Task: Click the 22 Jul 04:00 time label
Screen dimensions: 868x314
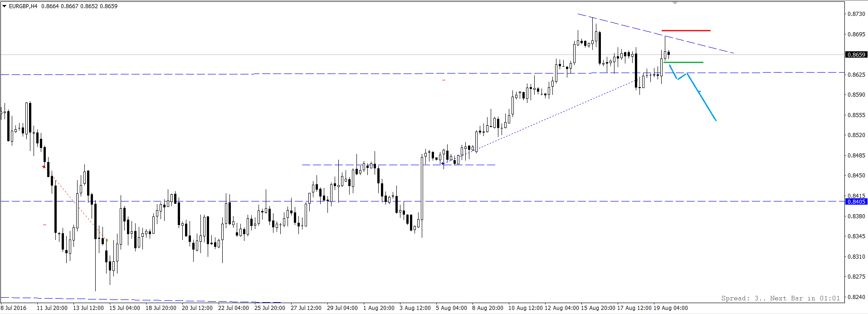Action: (234, 308)
